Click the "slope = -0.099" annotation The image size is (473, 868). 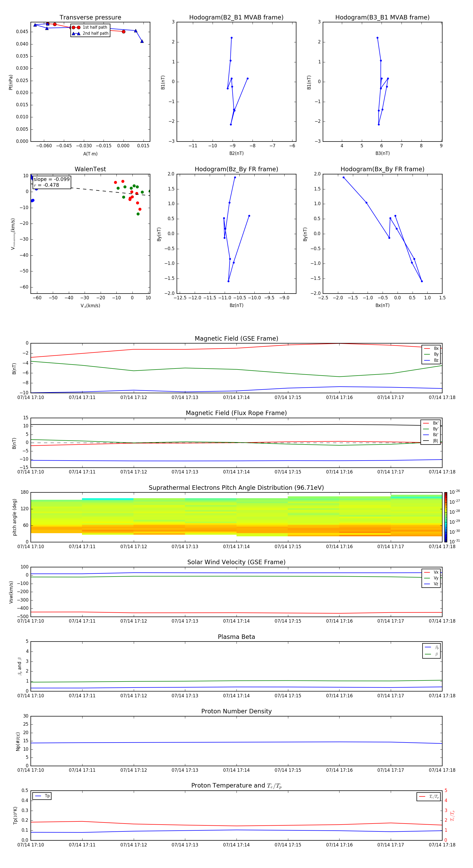click(52, 179)
